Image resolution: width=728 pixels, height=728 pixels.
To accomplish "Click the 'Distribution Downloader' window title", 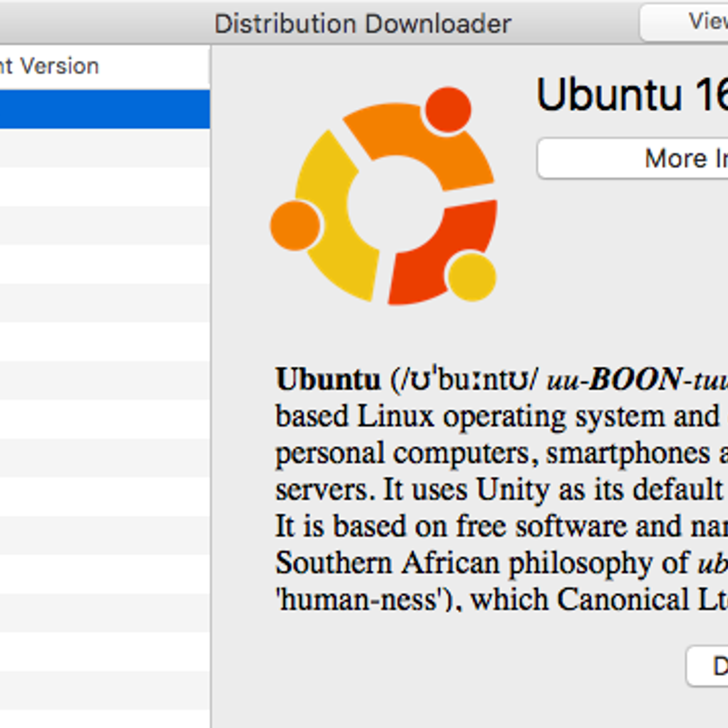I will (x=363, y=24).
